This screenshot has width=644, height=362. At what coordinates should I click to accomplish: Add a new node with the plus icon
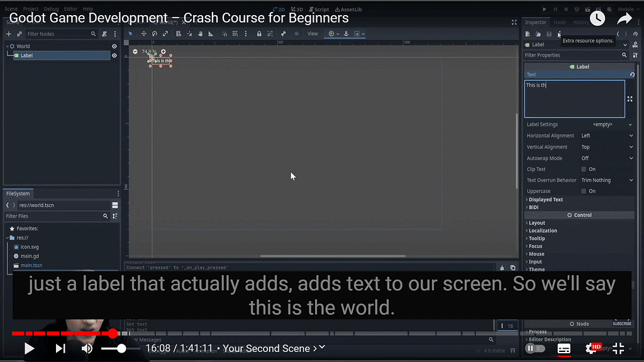click(9, 34)
